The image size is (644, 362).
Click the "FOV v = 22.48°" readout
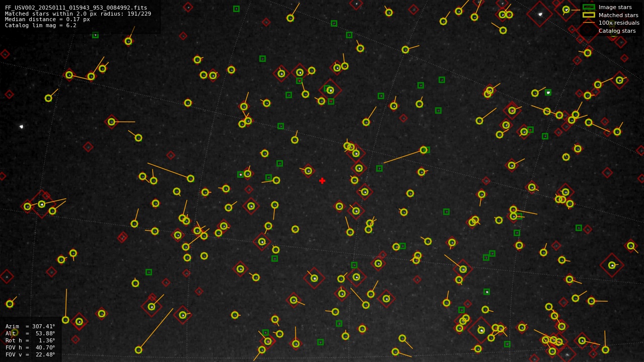pyautogui.click(x=30, y=354)
